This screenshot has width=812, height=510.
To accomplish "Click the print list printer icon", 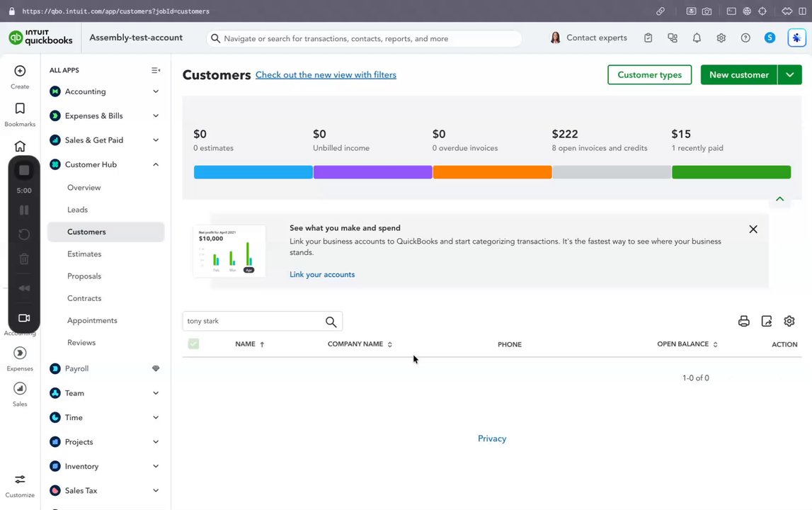I will point(743,321).
